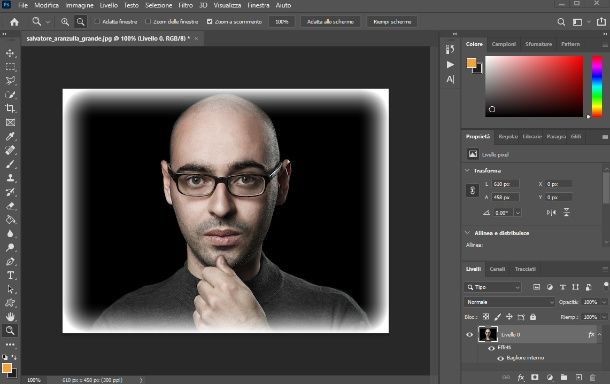Switch to the Campioni tab
This screenshot has height=384, width=610.
click(x=504, y=44)
